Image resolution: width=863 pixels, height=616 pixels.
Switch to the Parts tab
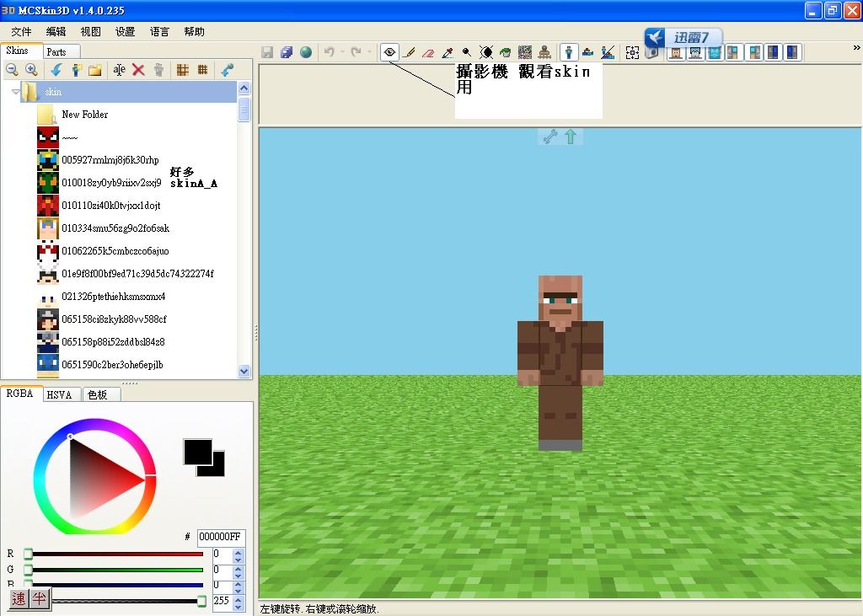(56, 51)
